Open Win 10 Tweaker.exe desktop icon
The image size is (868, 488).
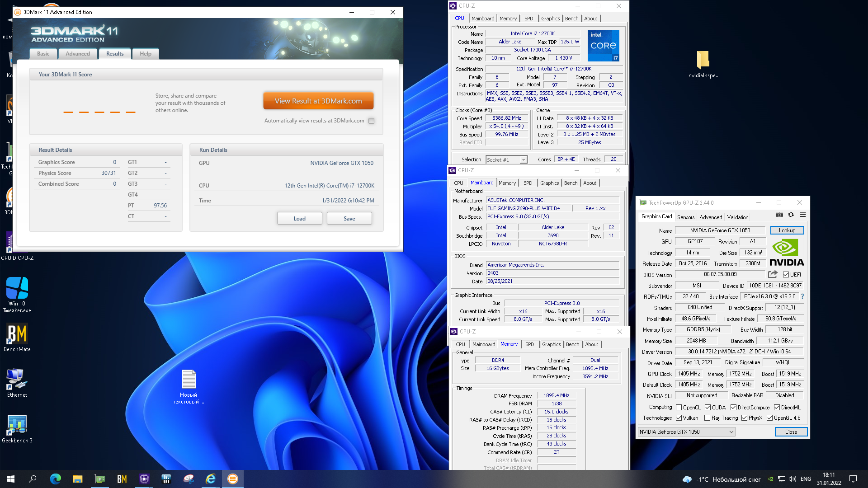click(x=17, y=295)
